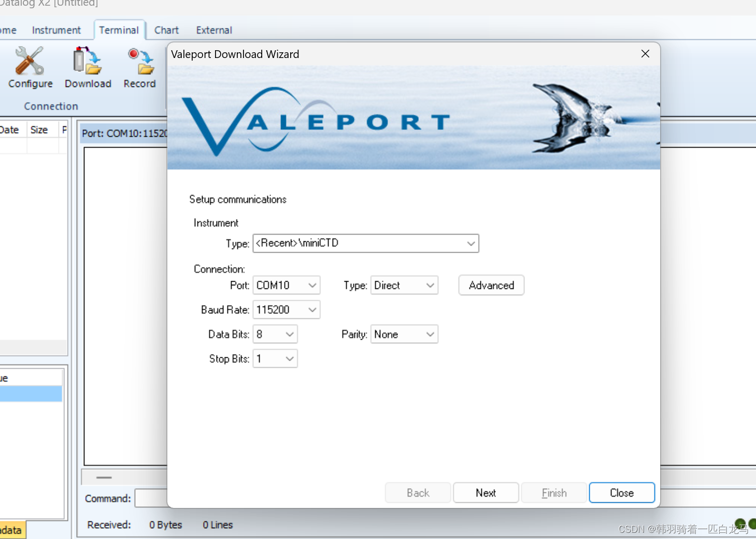Open the Data Bits dropdown
756x539 pixels.
coord(275,334)
